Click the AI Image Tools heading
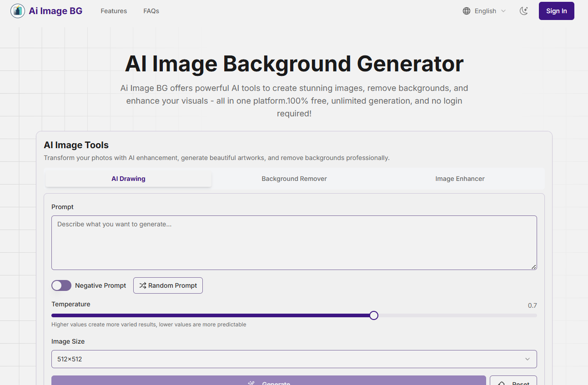Viewport: 588px width, 385px height. coord(76,145)
